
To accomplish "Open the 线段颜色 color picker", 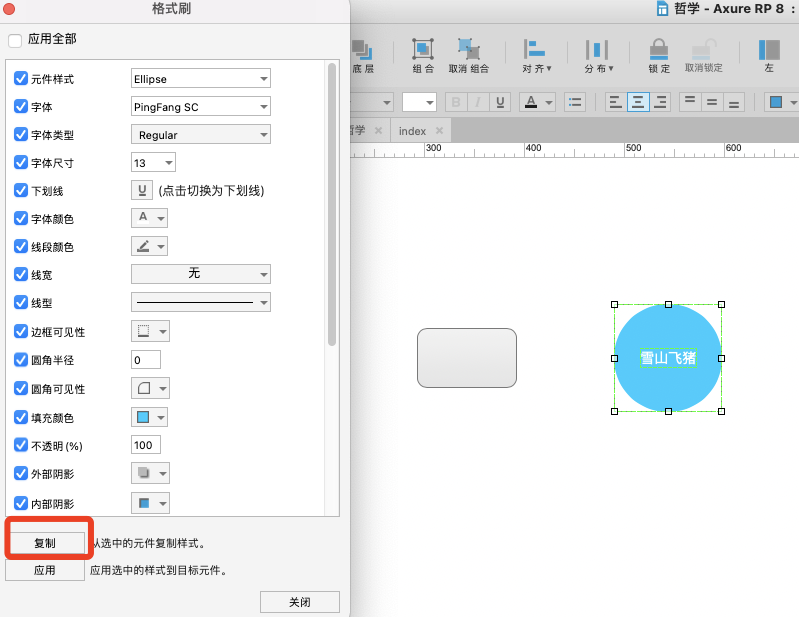I will 149,246.
